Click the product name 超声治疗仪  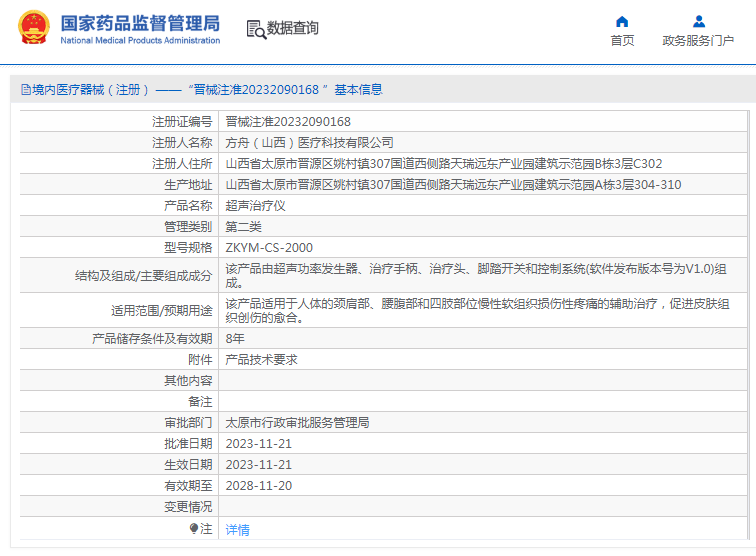(x=255, y=205)
